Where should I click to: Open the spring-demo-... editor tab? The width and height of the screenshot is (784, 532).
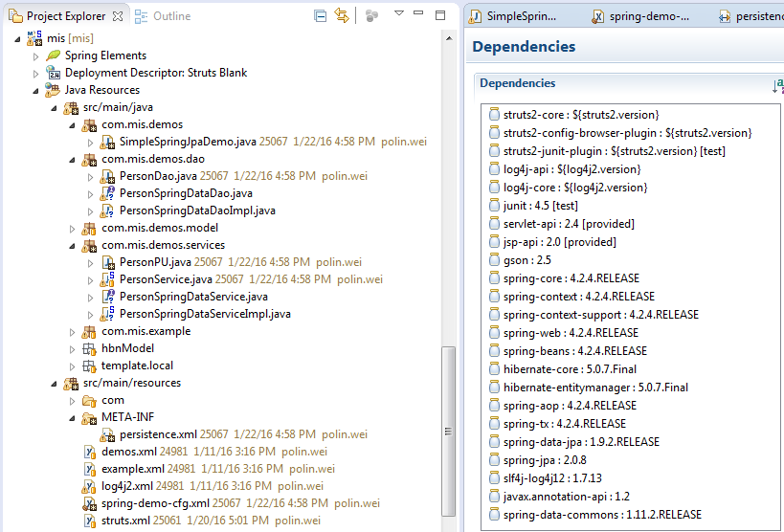click(640, 16)
